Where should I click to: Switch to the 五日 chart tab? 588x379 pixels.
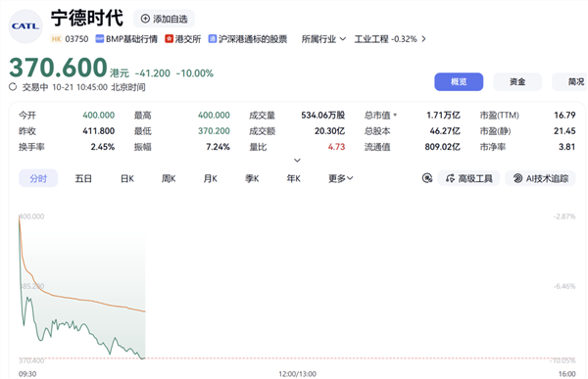(x=83, y=178)
